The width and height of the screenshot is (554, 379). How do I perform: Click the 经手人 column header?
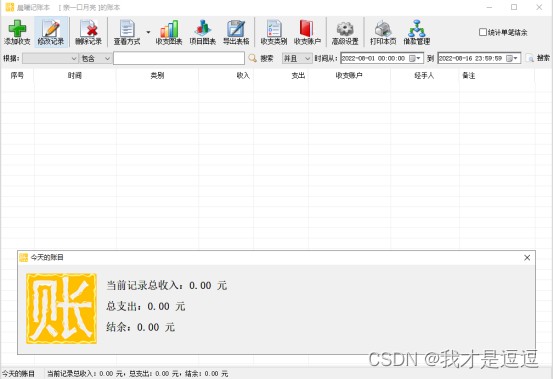coord(424,76)
